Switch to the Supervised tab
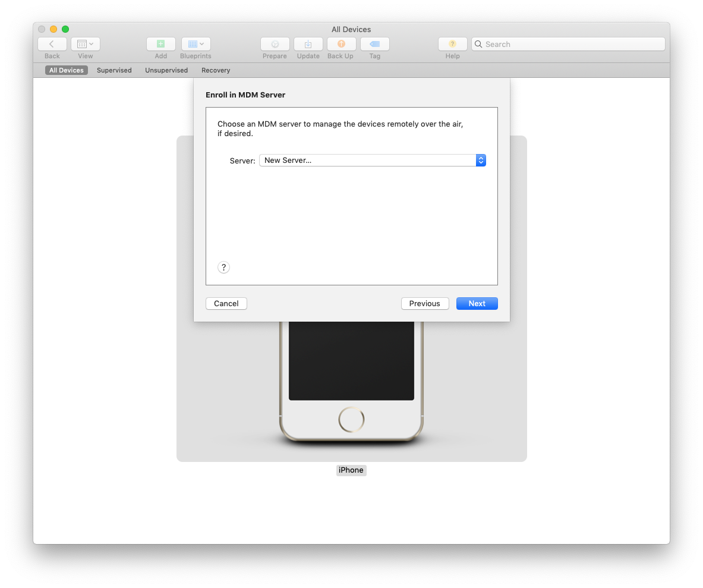The image size is (703, 588). click(114, 70)
